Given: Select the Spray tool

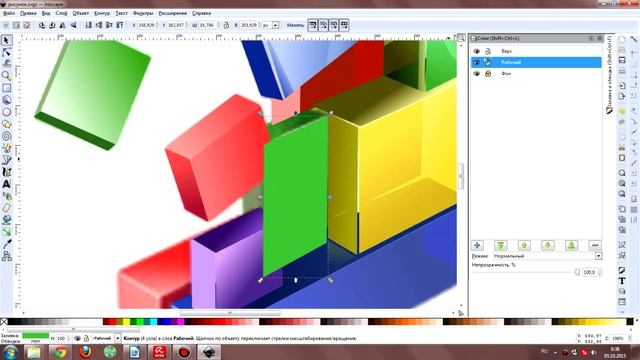Looking at the screenshot, I should coord(7,196).
